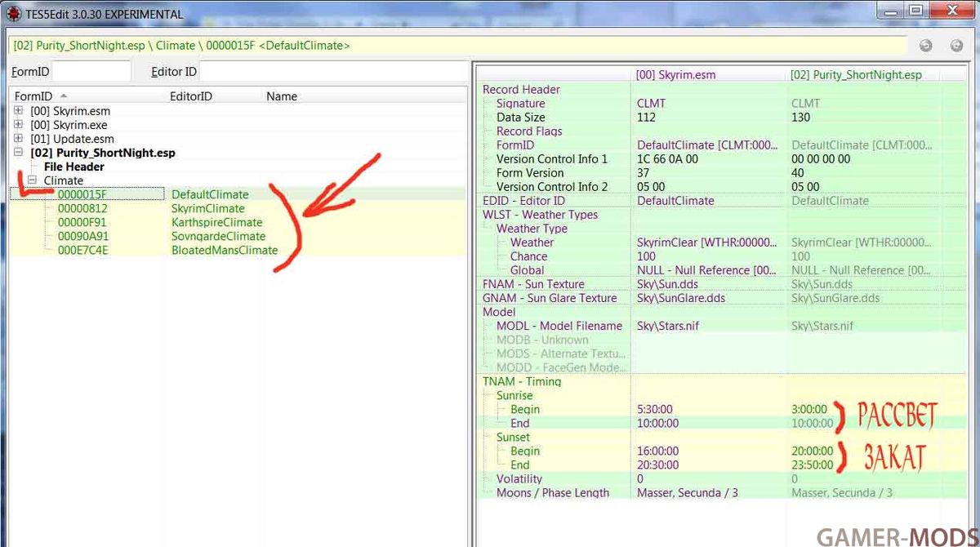The image size is (980, 547).
Task: Click the record path address bar
Action: tap(458, 46)
